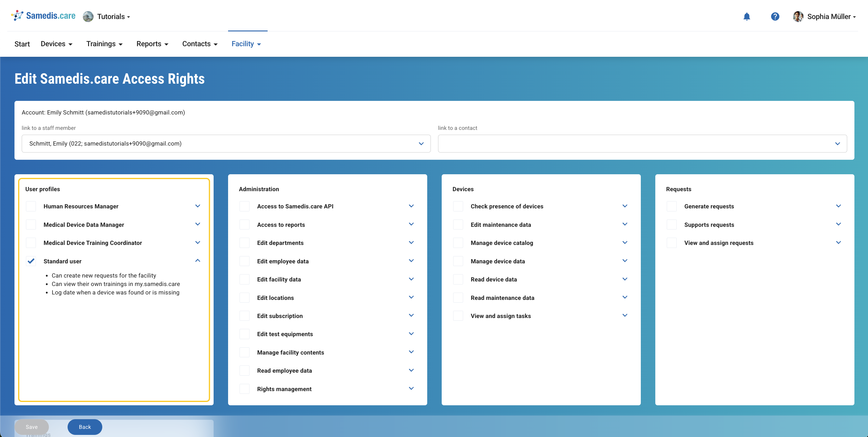Screen dimensions: 868x437
Task: Enable the Manage device data checkbox
Action: pyautogui.click(x=458, y=261)
